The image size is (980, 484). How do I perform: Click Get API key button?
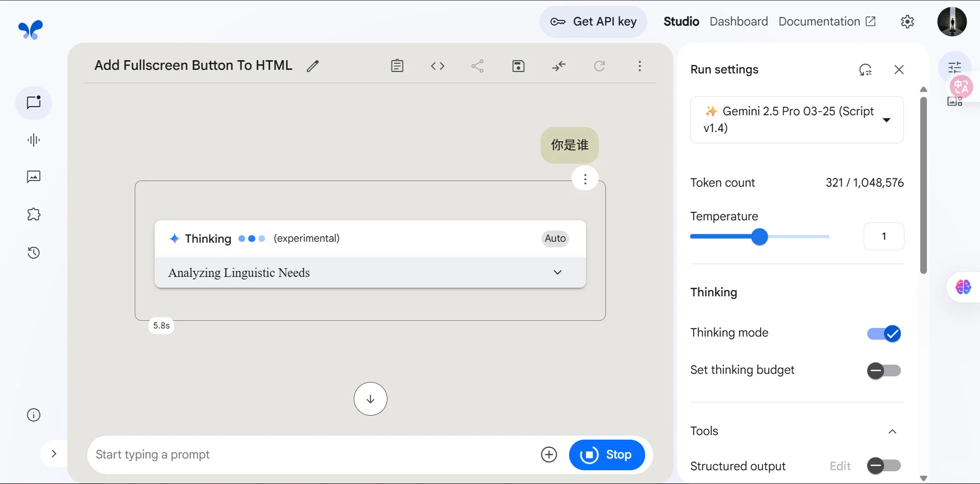tap(593, 21)
